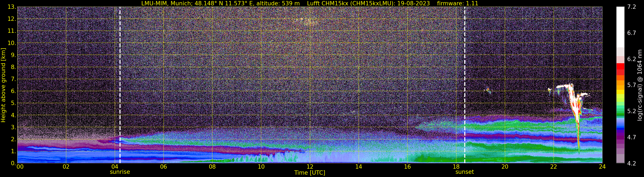The width and height of the screenshot is (644, 177).
Task: Click the instrument name 'Lufft CHM15kx' in the title
Action: 328,3
